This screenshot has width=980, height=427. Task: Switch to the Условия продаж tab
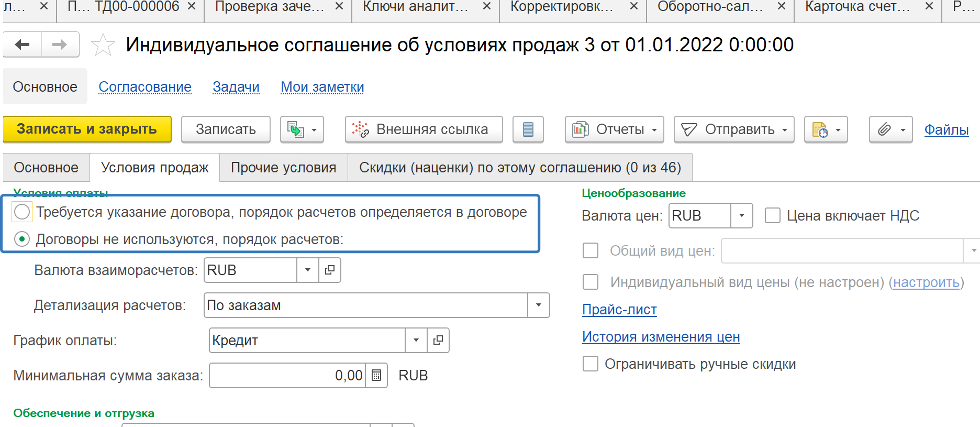coord(155,168)
